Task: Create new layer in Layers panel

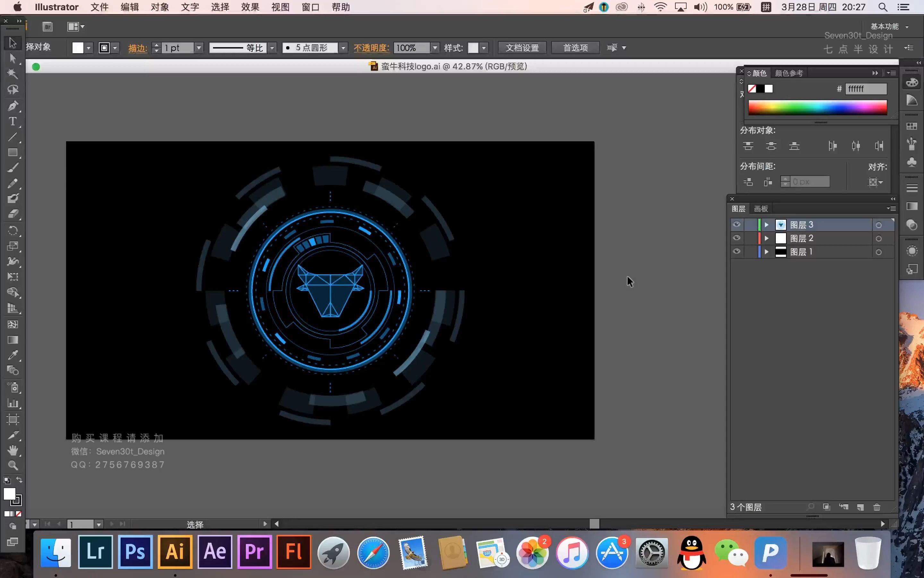Action: (860, 507)
